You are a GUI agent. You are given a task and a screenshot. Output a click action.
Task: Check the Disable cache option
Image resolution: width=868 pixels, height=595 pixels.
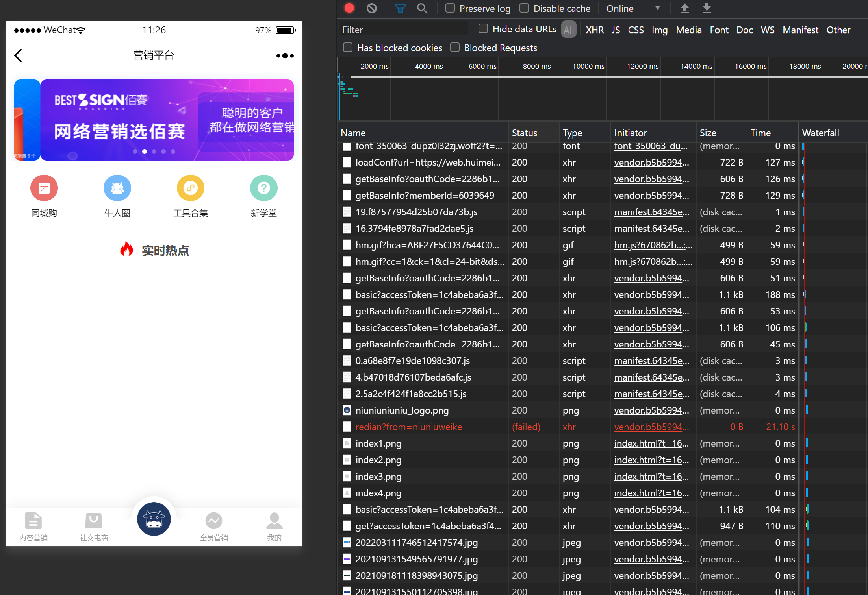[x=524, y=8]
